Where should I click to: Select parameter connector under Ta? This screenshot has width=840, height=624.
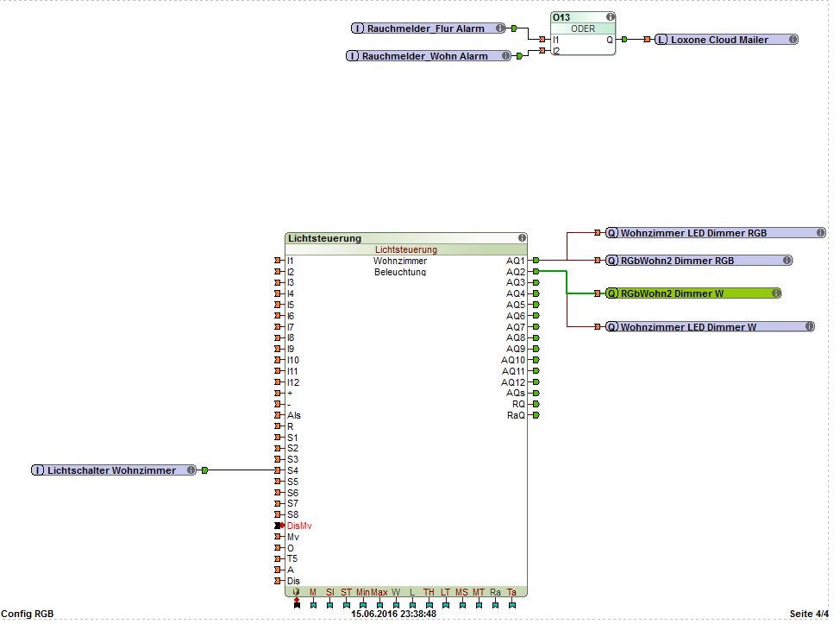pos(512,605)
